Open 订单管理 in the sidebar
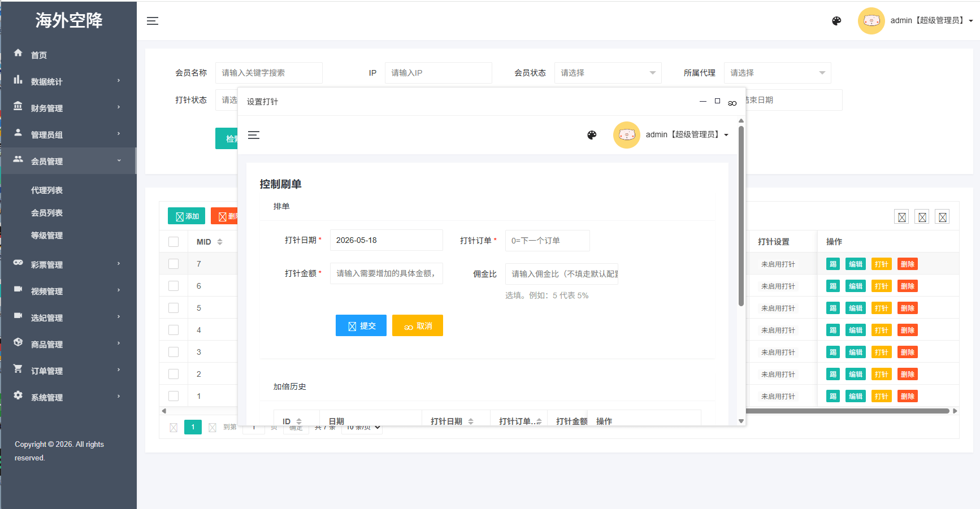The width and height of the screenshot is (980, 509). pos(47,371)
